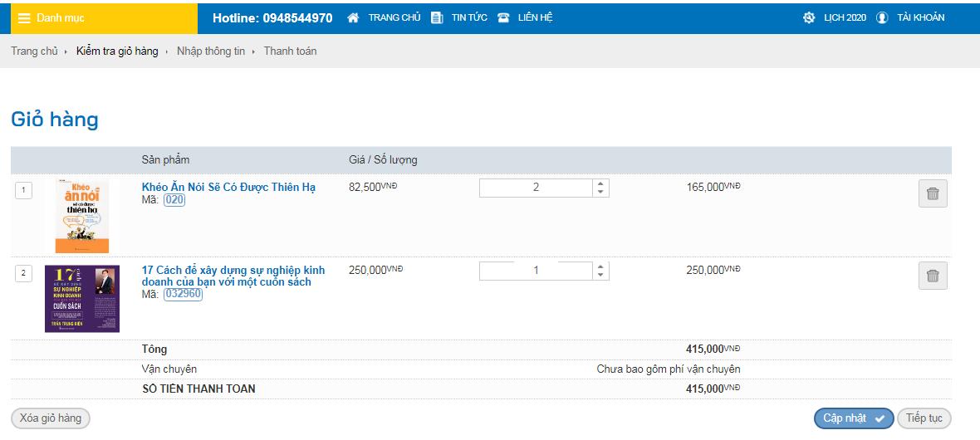Click the Tiếp tục continue button
The height and width of the screenshot is (440, 980).
[924, 418]
